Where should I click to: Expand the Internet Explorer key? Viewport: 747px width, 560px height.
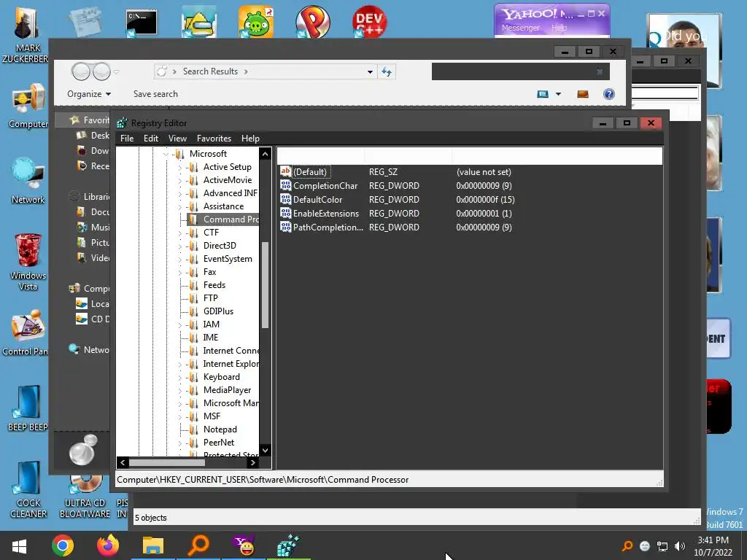point(179,365)
